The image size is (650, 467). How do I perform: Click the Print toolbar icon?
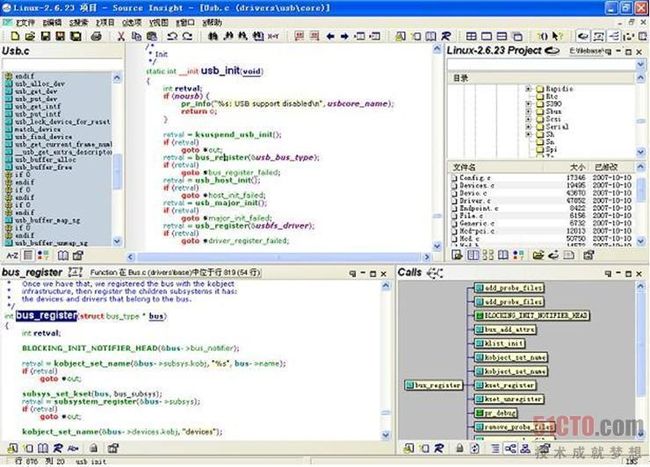tap(96, 36)
